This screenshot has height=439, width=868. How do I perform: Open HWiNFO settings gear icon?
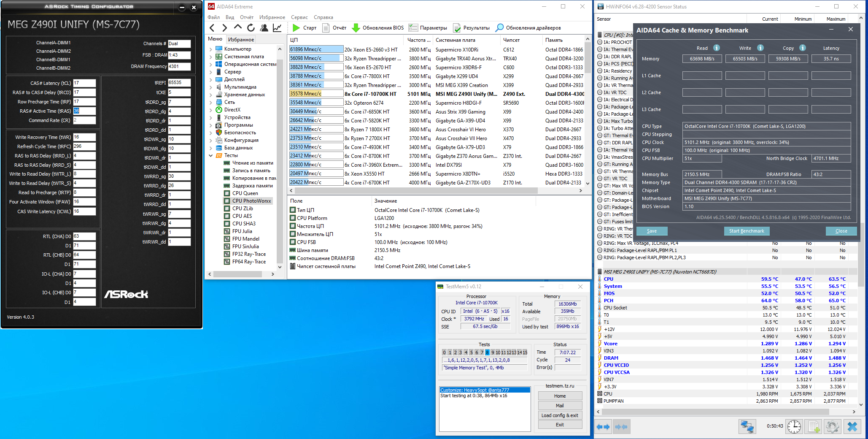click(833, 427)
